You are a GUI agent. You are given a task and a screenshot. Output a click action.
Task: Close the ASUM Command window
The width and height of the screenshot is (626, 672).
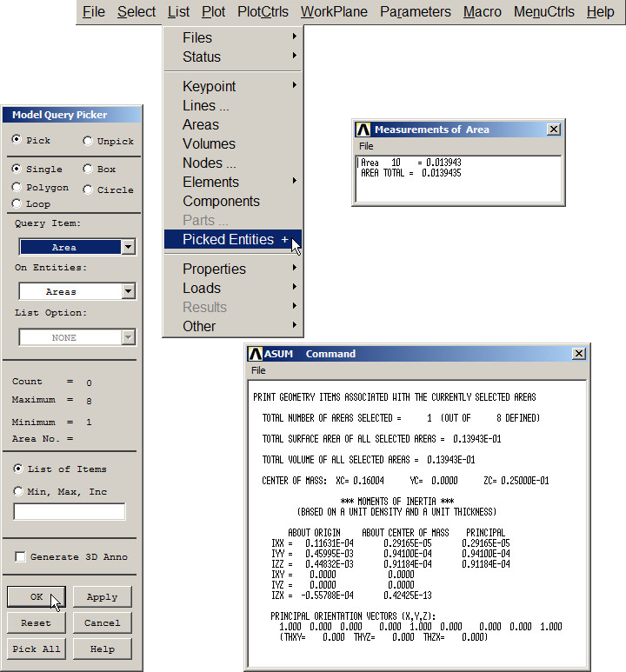(579, 354)
